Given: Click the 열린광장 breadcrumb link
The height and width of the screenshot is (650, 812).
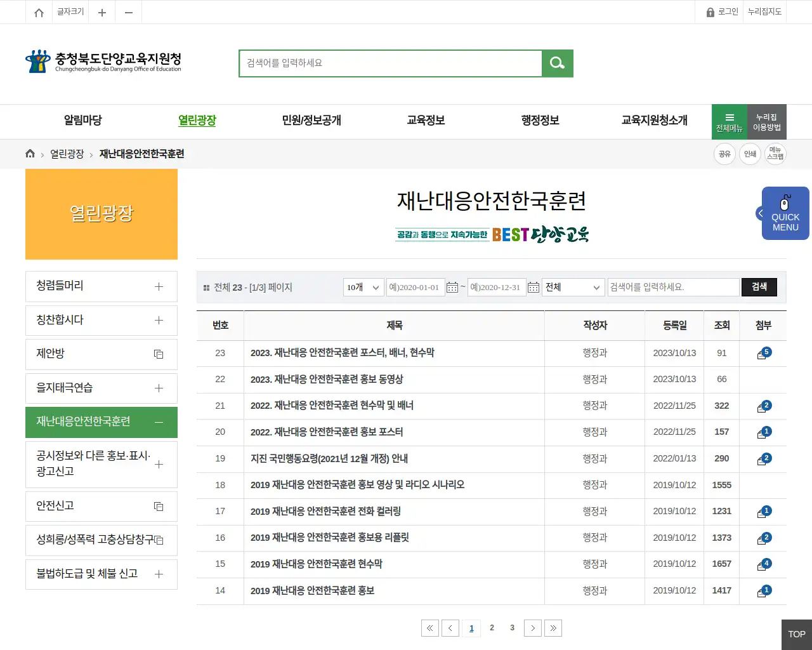Looking at the screenshot, I should pos(67,154).
